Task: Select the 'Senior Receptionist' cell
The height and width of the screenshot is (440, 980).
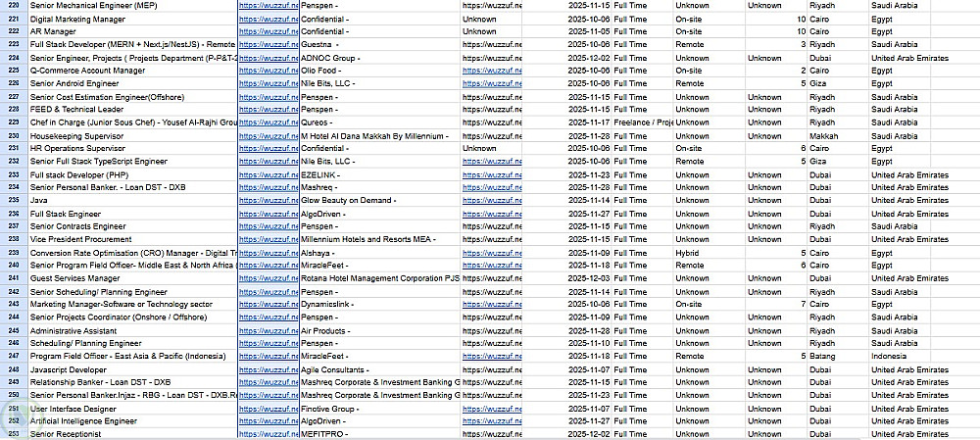Action: [x=132, y=434]
